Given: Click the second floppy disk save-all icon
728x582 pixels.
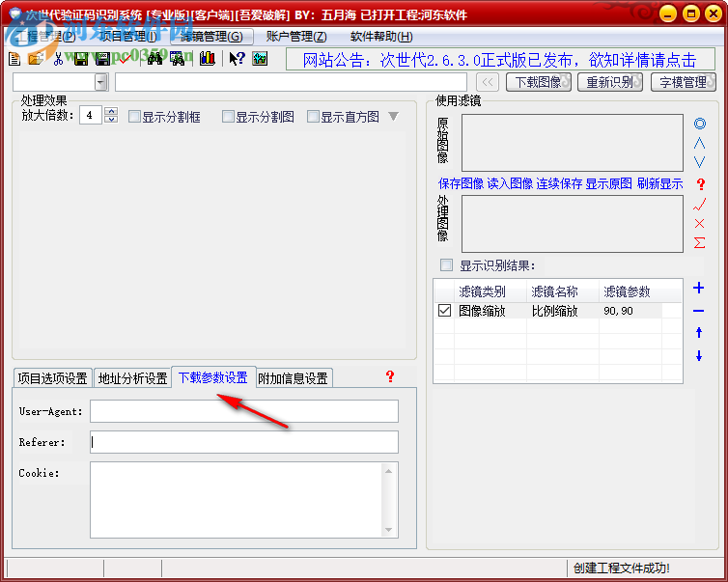Looking at the screenshot, I should click(x=102, y=59).
